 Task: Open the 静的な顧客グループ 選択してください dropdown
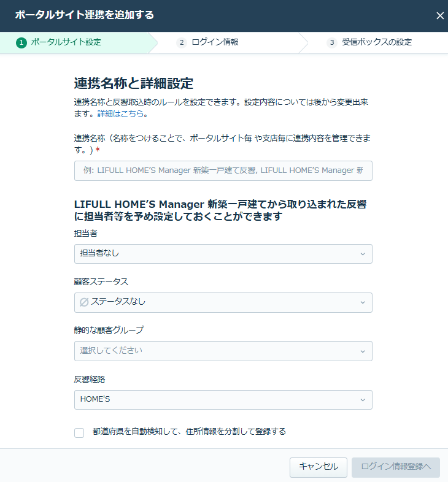click(223, 351)
